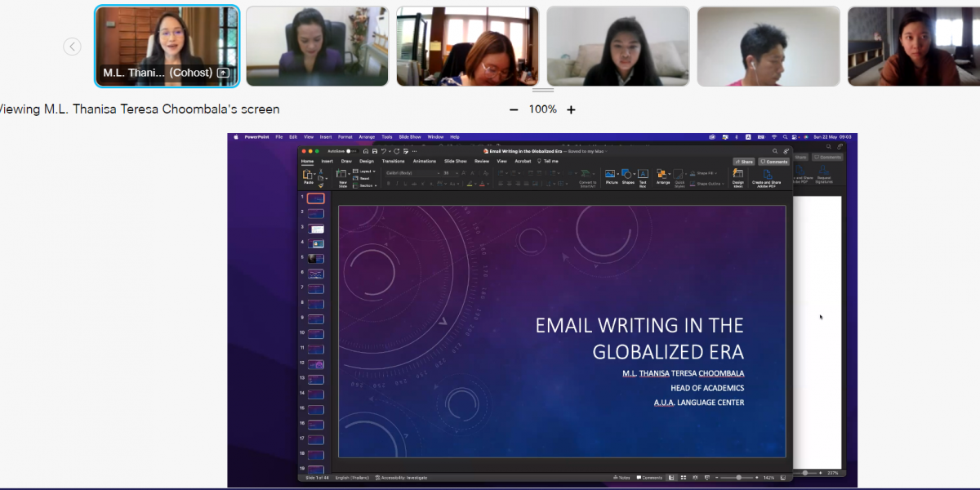The image size is (980, 490).
Task: Zoom out the shared screen view
Action: tap(514, 109)
